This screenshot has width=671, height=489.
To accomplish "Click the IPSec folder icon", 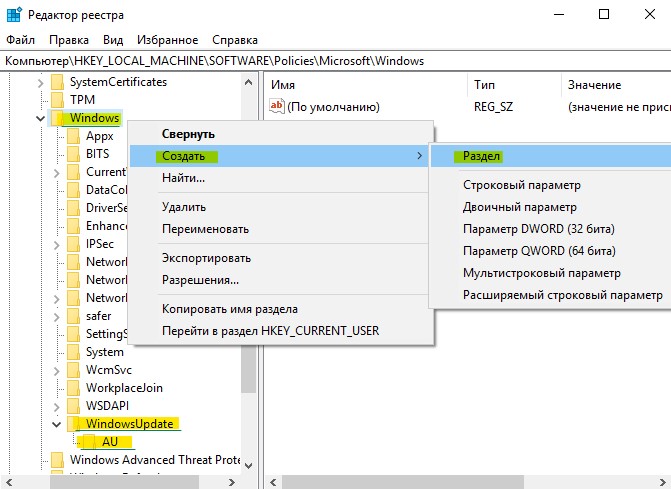I will pyautogui.click(x=73, y=244).
